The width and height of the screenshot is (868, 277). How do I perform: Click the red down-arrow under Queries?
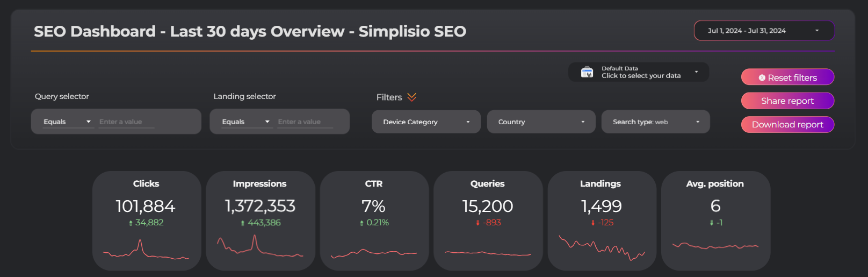tap(478, 223)
